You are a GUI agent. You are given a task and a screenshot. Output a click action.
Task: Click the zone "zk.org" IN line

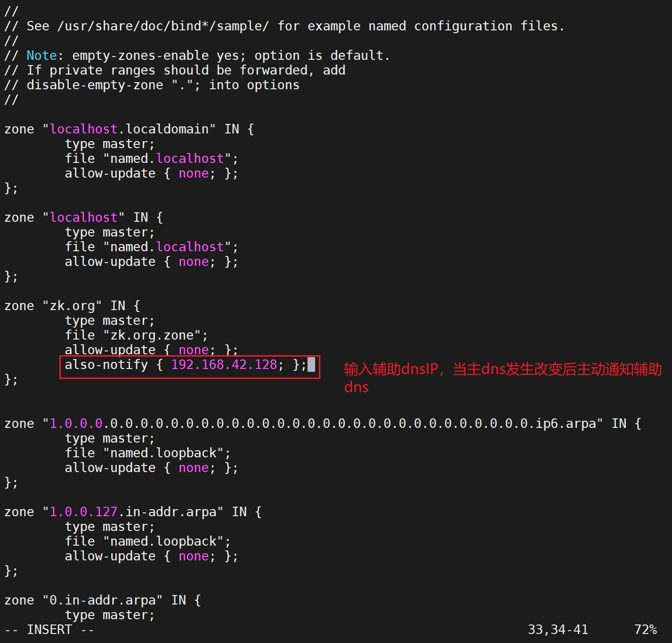click(72, 306)
